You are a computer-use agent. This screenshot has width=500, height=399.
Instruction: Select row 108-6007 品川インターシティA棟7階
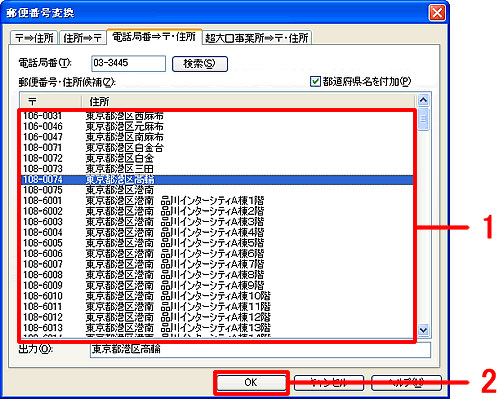point(217,264)
